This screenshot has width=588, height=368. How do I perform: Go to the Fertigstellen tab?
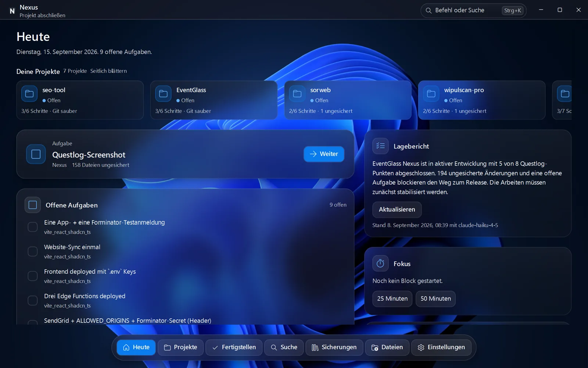(234, 347)
